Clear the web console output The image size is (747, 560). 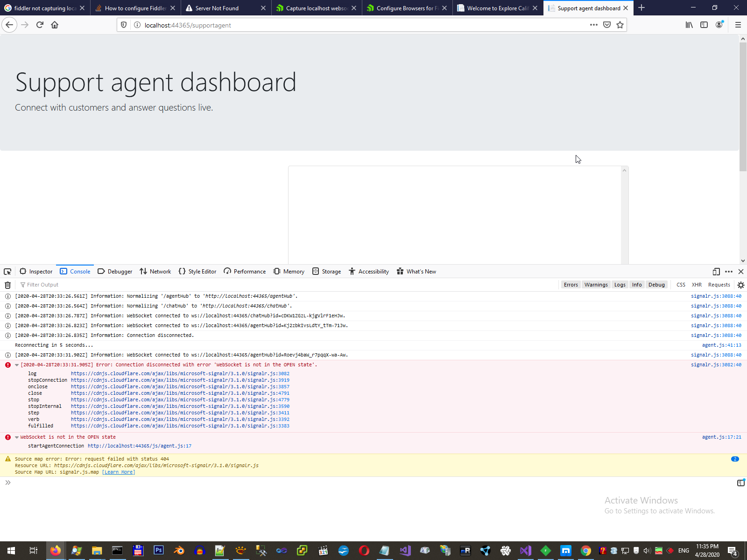[7, 285]
